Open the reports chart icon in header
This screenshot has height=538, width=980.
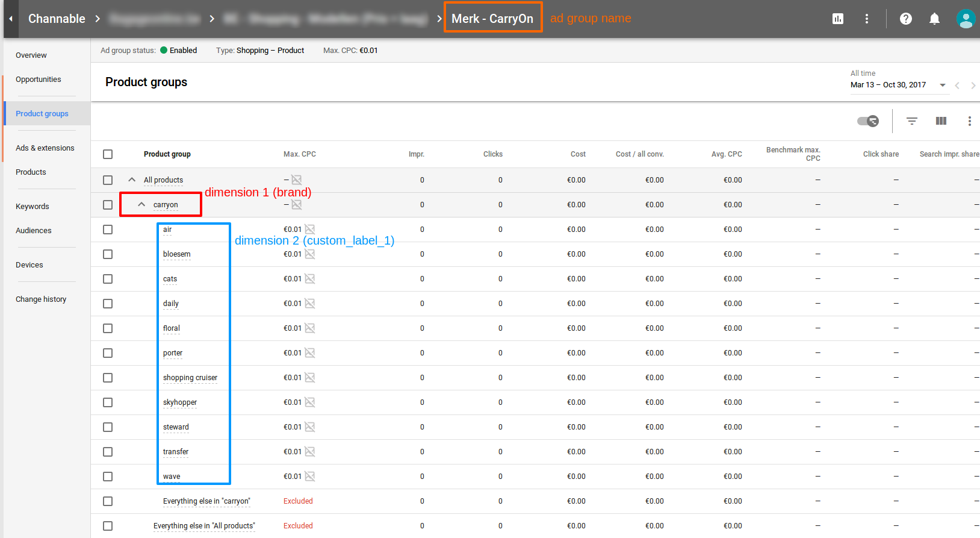837,19
